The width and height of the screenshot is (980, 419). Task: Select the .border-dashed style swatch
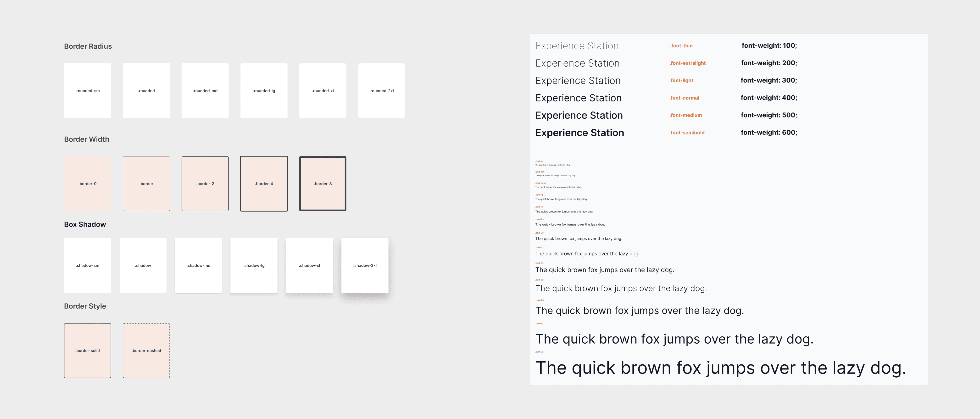[146, 351]
